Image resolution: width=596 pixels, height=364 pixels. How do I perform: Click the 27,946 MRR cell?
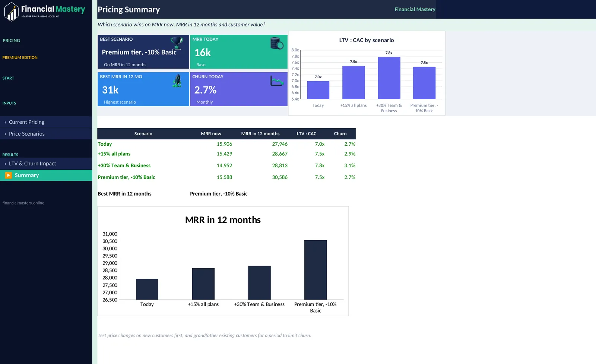280,144
